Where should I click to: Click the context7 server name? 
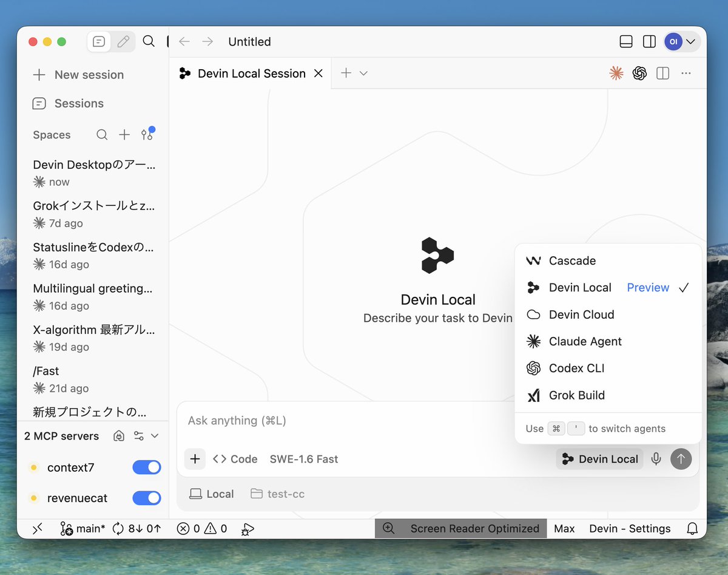click(x=70, y=468)
